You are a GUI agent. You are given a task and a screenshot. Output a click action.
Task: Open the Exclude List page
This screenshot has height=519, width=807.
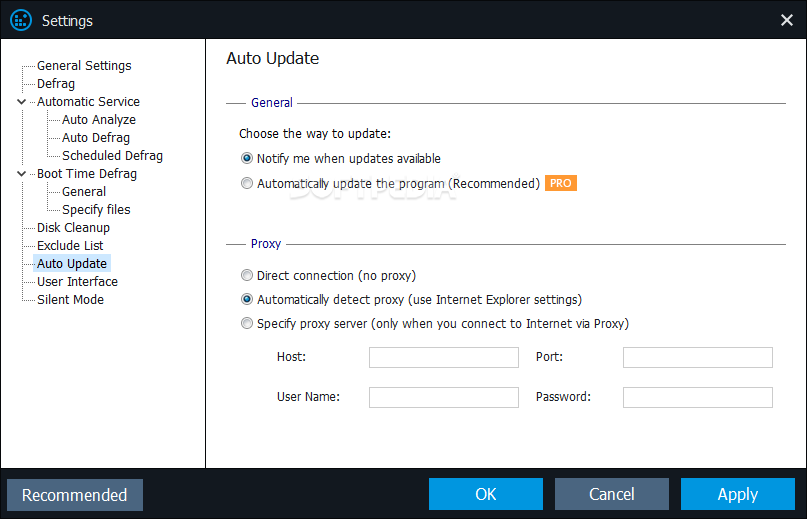point(70,246)
